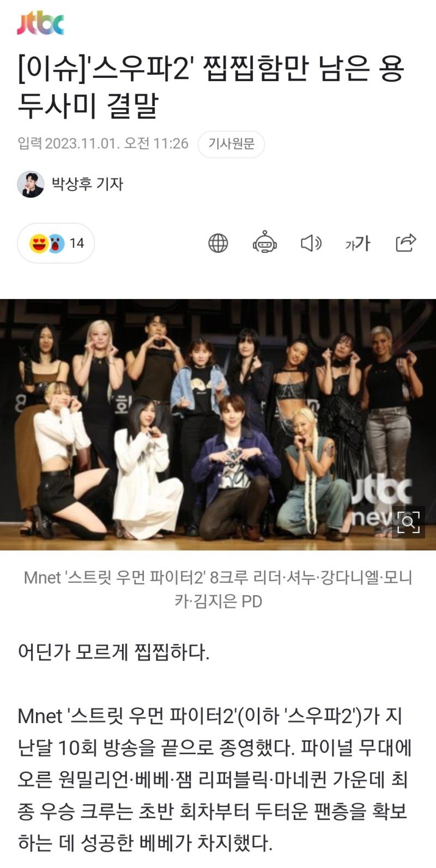Open reporter 박상후 기자 profile link
The image size is (436, 868).
(87, 184)
